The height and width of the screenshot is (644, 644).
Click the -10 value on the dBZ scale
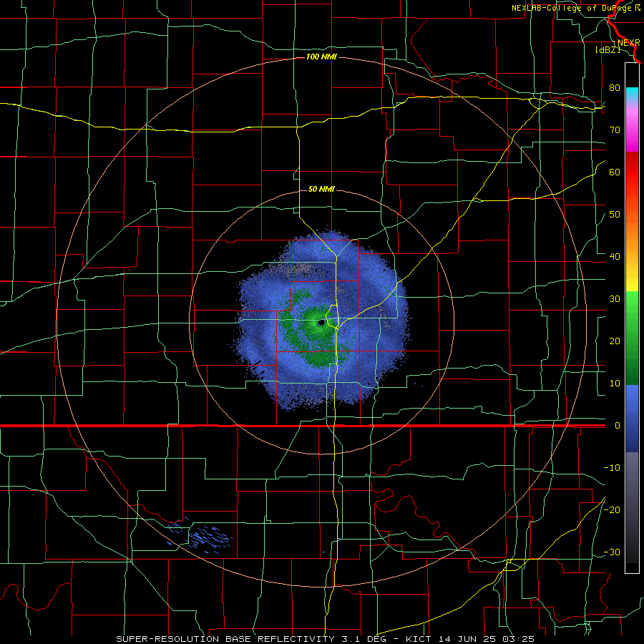(612, 468)
